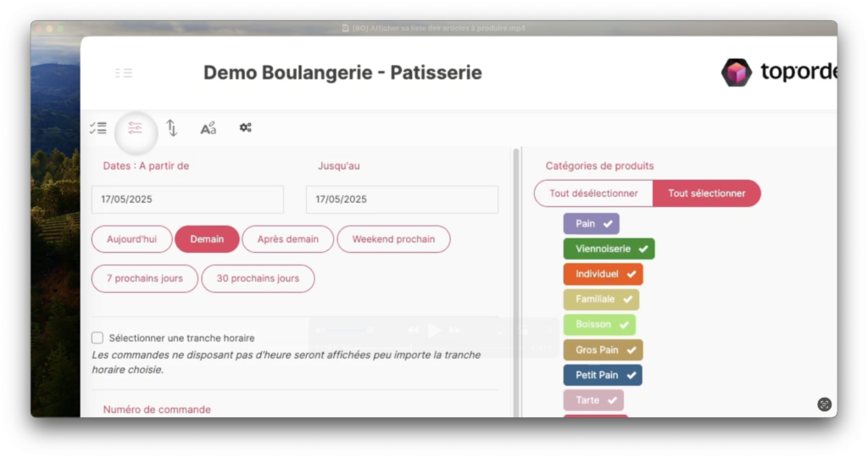Toggle the Viennoiserie category chip
This screenshot has width=868, height=458.
[x=609, y=249]
